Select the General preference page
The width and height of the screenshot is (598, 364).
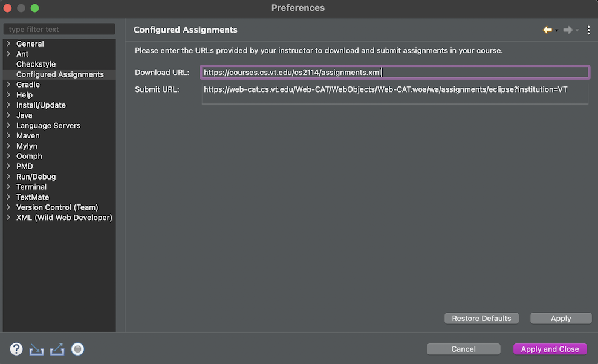28,44
